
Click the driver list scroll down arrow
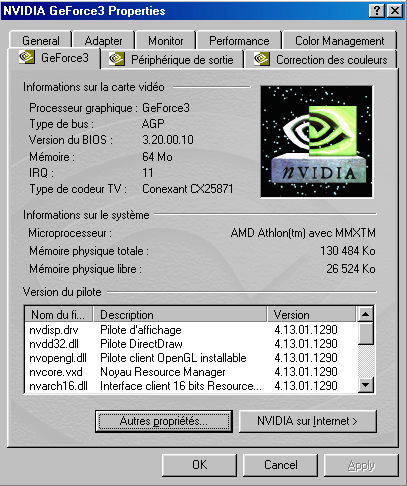tap(366, 385)
